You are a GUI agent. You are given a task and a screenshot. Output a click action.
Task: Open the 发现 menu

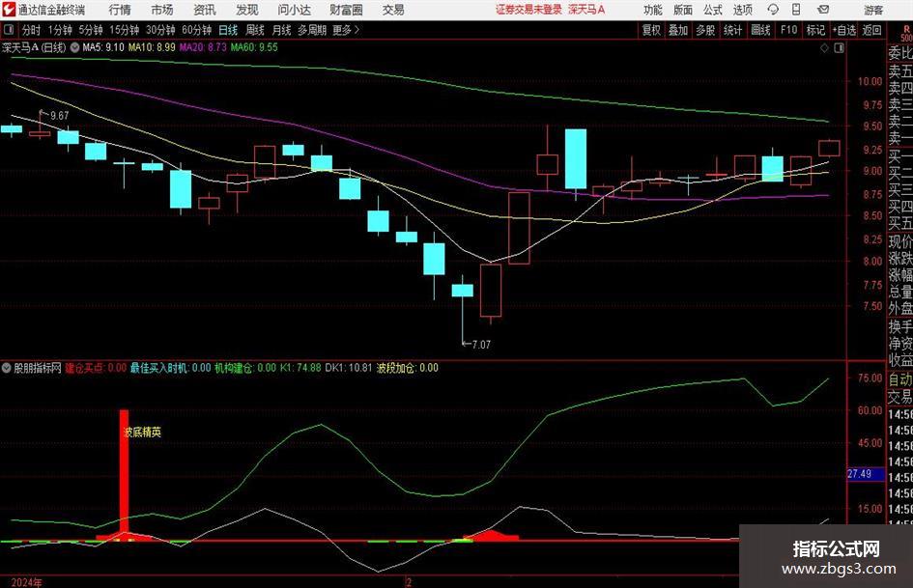tap(247, 10)
